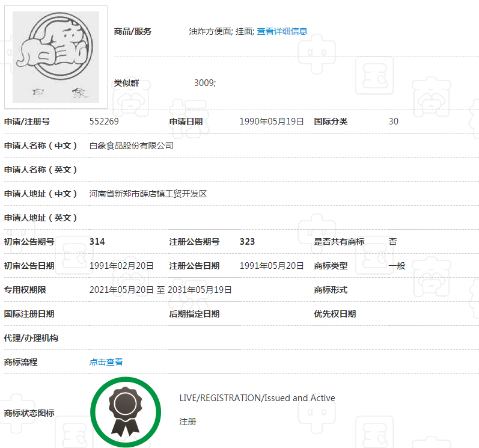Click the 代理/办理机构 label
Image resolution: width=479 pixels, height=448 pixels.
(x=31, y=339)
